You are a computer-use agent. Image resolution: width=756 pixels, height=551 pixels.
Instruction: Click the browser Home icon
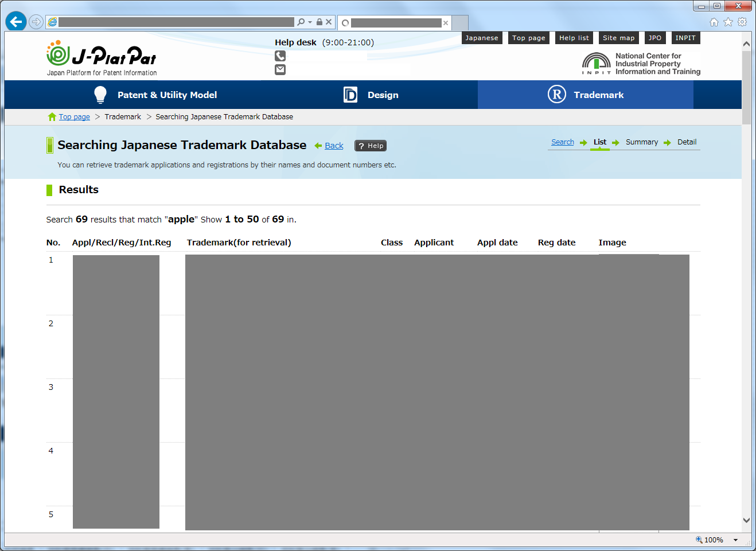click(715, 21)
